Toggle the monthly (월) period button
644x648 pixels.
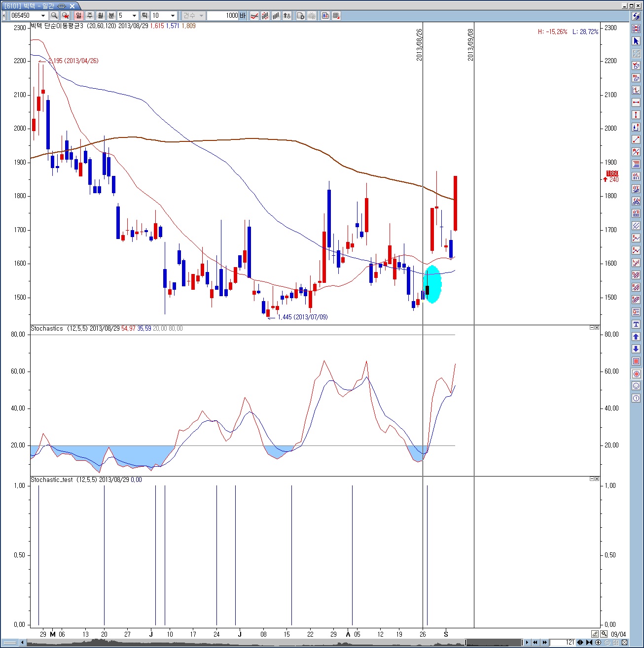101,16
